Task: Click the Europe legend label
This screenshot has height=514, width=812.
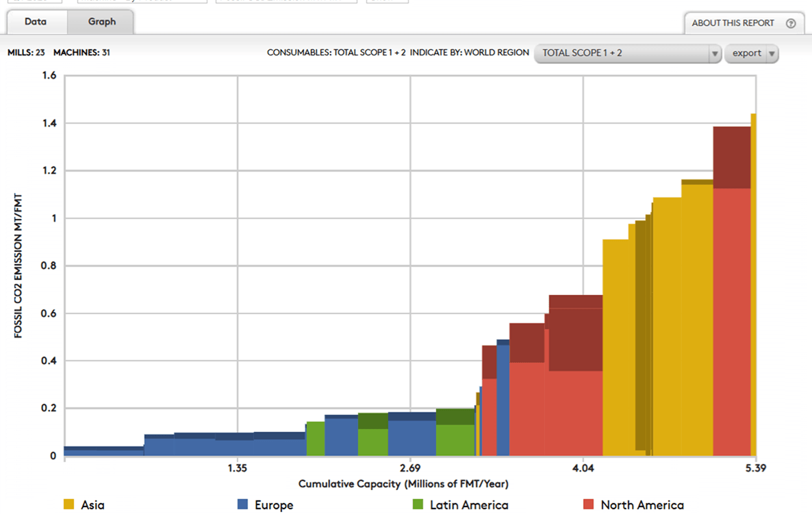Action: pos(274,505)
